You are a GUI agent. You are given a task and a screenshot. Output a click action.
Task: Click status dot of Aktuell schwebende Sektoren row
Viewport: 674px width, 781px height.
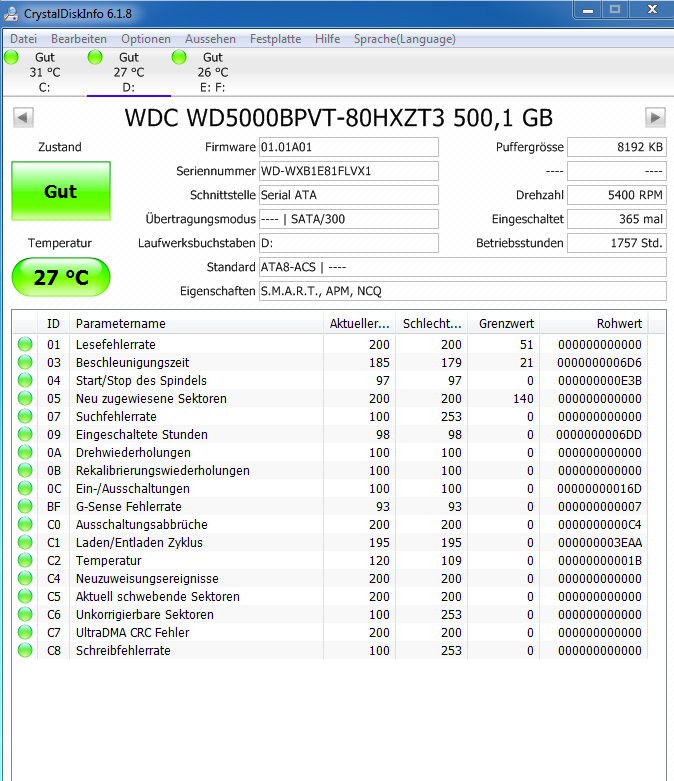(25, 596)
